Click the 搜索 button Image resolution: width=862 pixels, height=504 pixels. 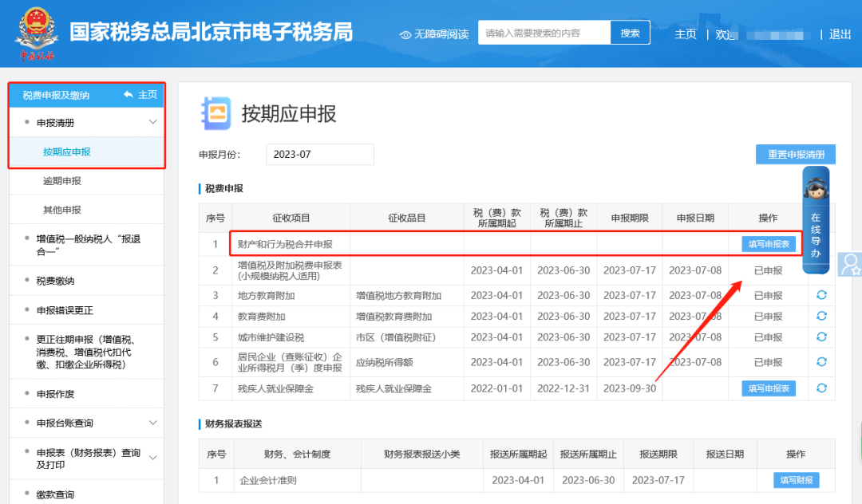630,33
